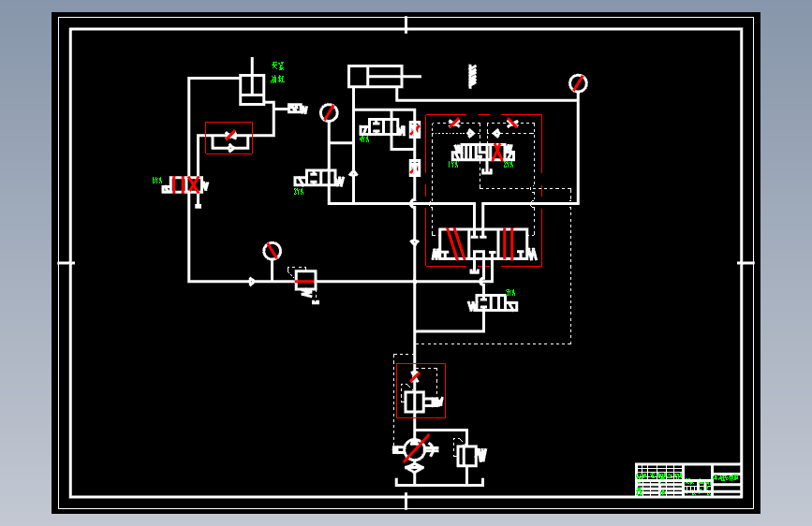Click the right pilot throttle valve in the dashed box

click(512, 124)
